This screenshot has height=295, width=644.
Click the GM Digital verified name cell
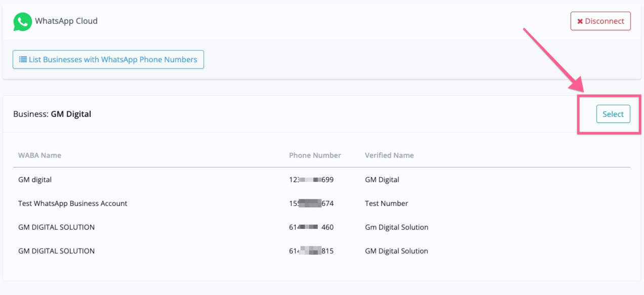382,180
